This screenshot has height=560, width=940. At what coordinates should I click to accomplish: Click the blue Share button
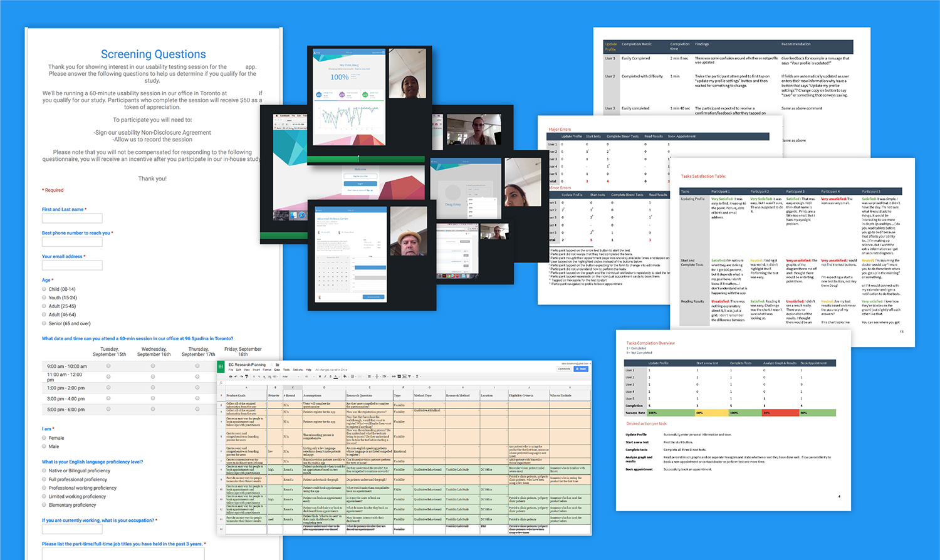(x=581, y=369)
